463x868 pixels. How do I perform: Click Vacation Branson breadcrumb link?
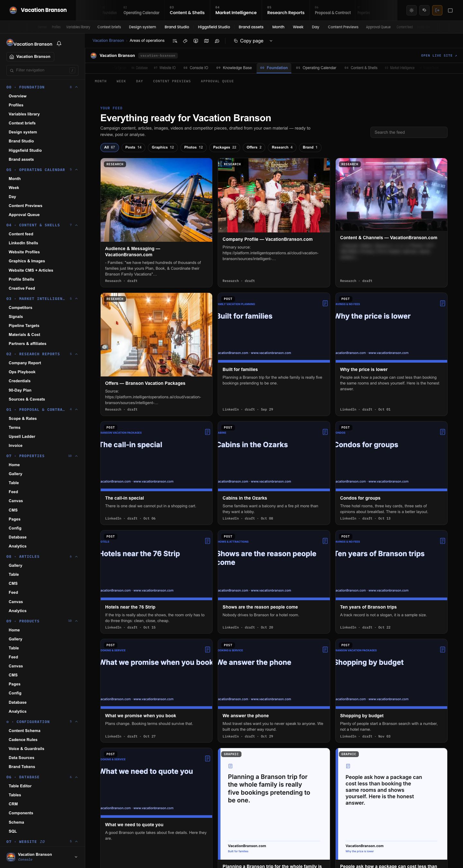click(108, 41)
